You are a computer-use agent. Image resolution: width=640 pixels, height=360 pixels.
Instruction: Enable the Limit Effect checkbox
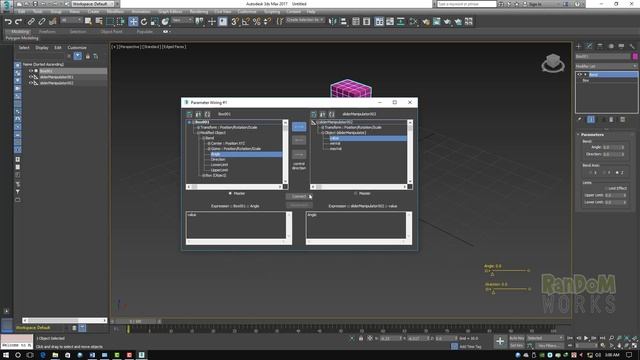coord(606,188)
